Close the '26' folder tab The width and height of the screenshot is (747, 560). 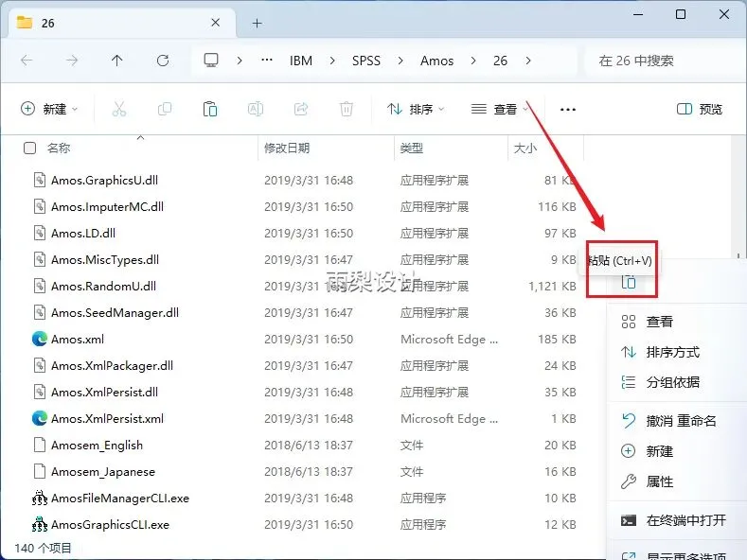click(x=215, y=23)
